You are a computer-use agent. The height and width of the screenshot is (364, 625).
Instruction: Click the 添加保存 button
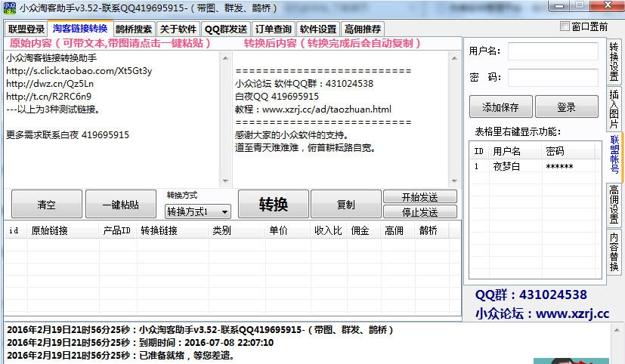pos(500,106)
